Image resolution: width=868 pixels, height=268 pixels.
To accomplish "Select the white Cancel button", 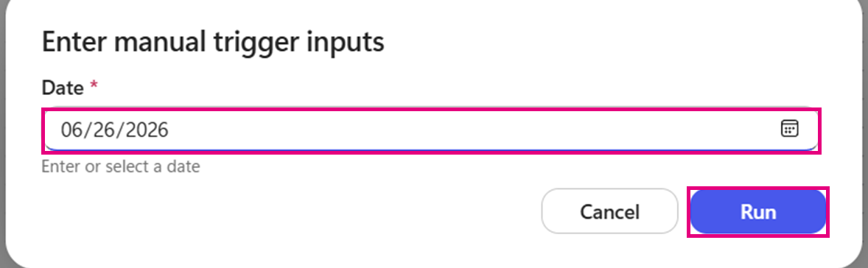I will point(609,211).
